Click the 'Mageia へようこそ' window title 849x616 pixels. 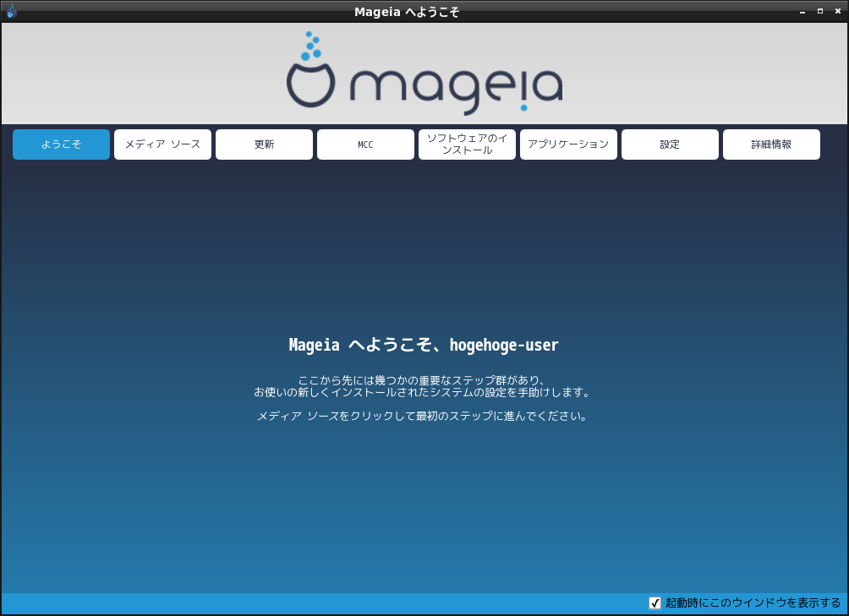[407, 12]
